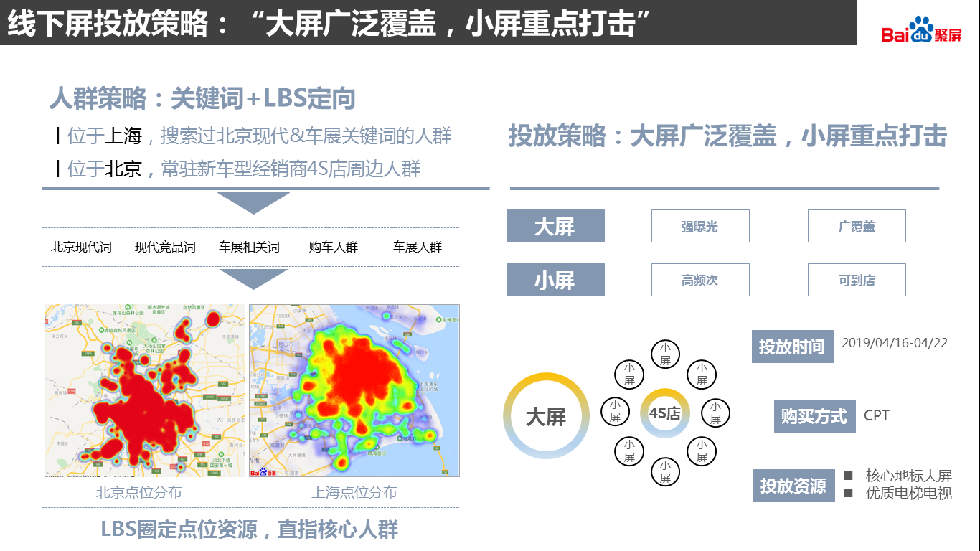Image resolution: width=980 pixels, height=551 pixels.
Task: Click the large 大屏 ring icon
Action: coord(547,416)
